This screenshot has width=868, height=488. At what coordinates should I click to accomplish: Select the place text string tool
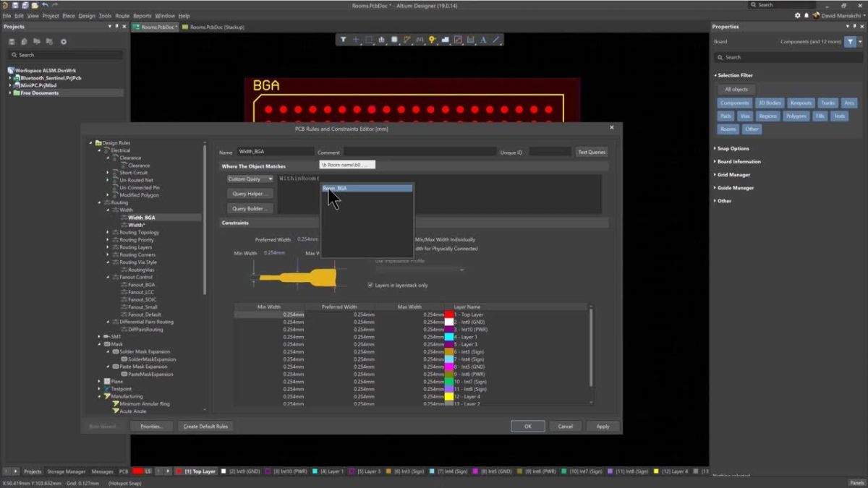coord(482,40)
